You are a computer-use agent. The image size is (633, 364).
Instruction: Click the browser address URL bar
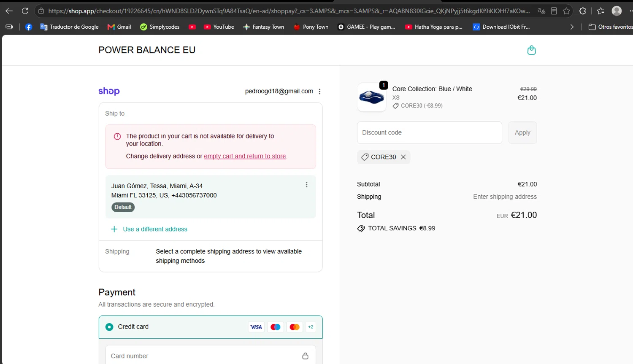click(x=289, y=11)
